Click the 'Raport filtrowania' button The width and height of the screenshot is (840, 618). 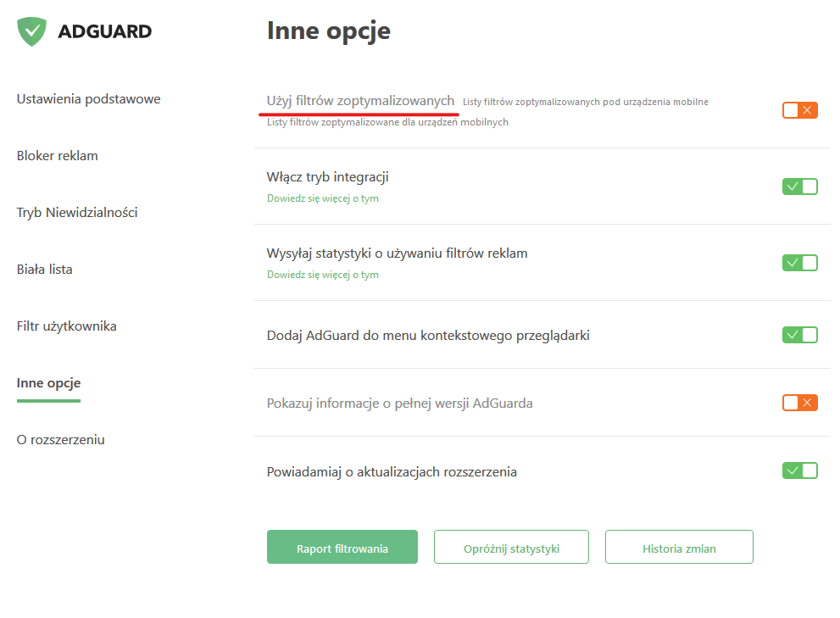tap(342, 546)
